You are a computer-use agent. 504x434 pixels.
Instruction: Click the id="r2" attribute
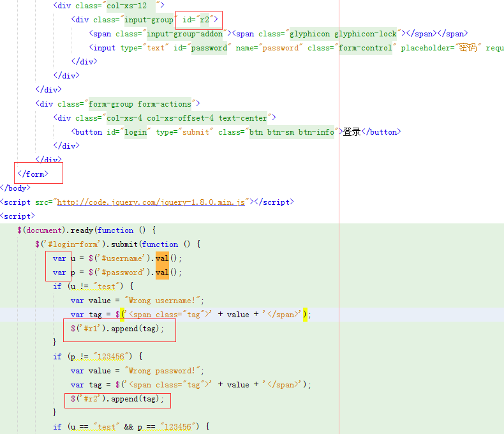pyautogui.click(x=198, y=20)
